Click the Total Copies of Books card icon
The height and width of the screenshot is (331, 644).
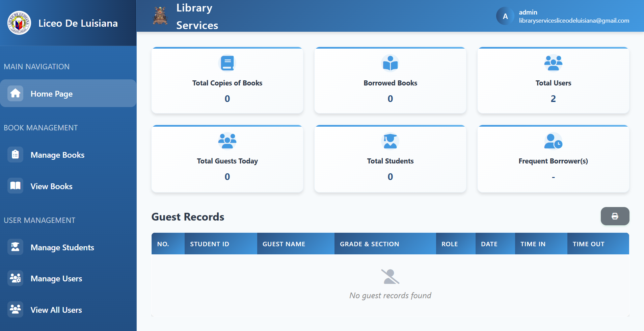[x=227, y=63]
